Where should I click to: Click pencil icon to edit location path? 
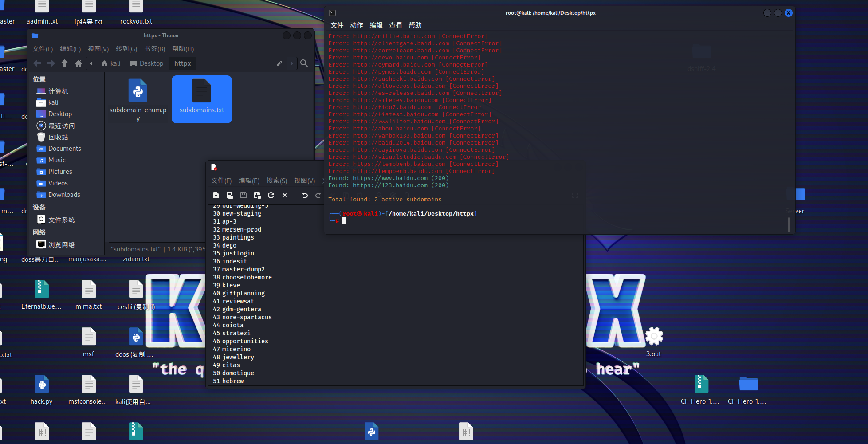279,63
